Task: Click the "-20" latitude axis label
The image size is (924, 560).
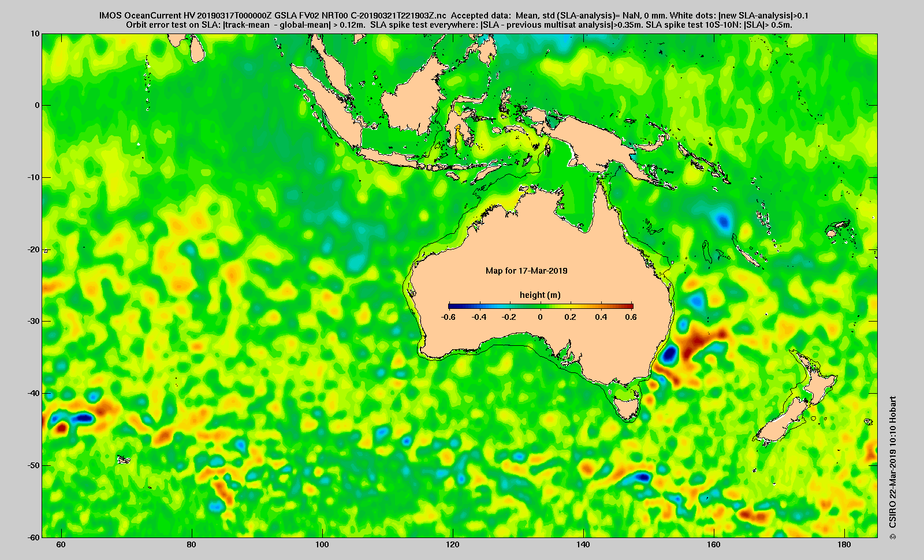Action: tap(33, 249)
